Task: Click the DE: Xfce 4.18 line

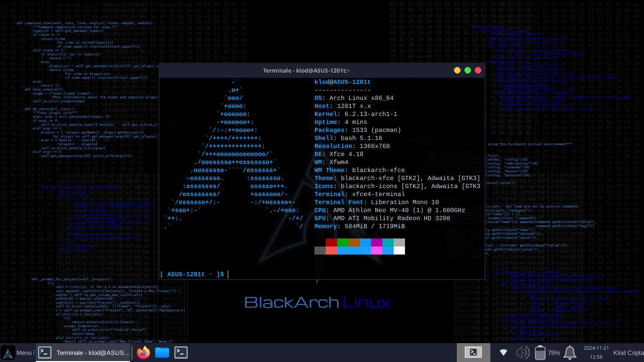Action: 339,154
